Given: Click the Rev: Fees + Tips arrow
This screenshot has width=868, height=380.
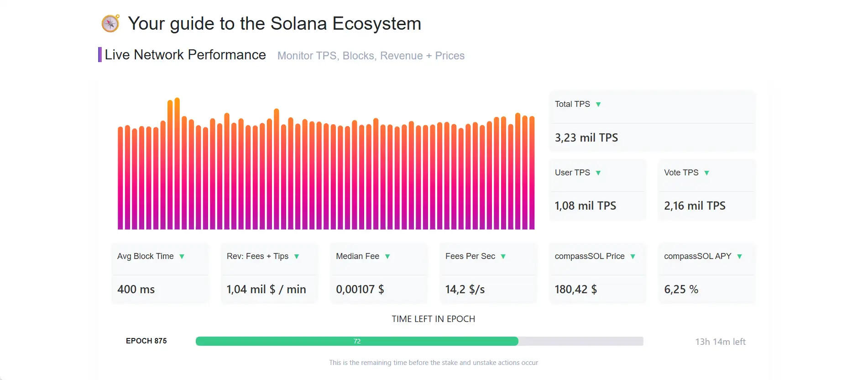Looking at the screenshot, I should pos(297,257).
